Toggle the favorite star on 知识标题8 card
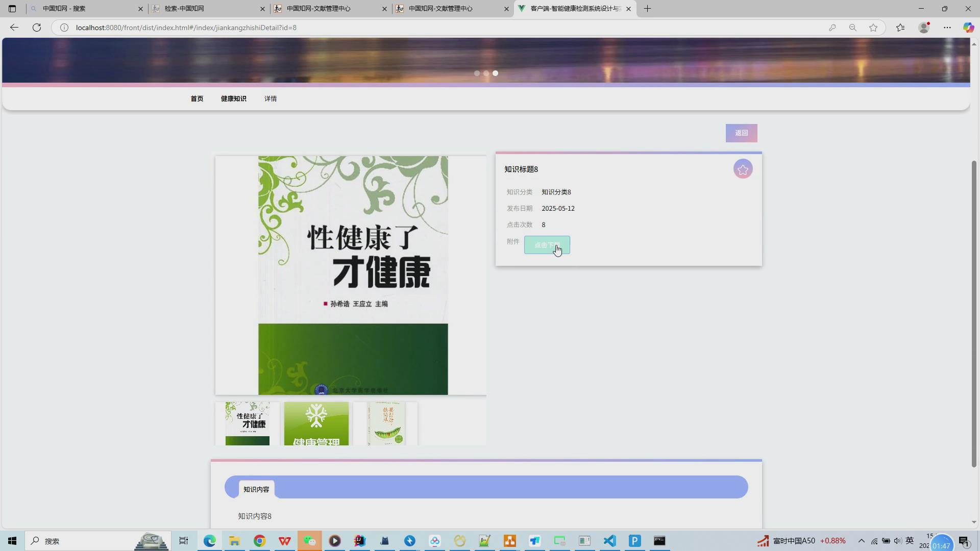The height and width of the screenshot is (551, 980). (x=743, y=168)
